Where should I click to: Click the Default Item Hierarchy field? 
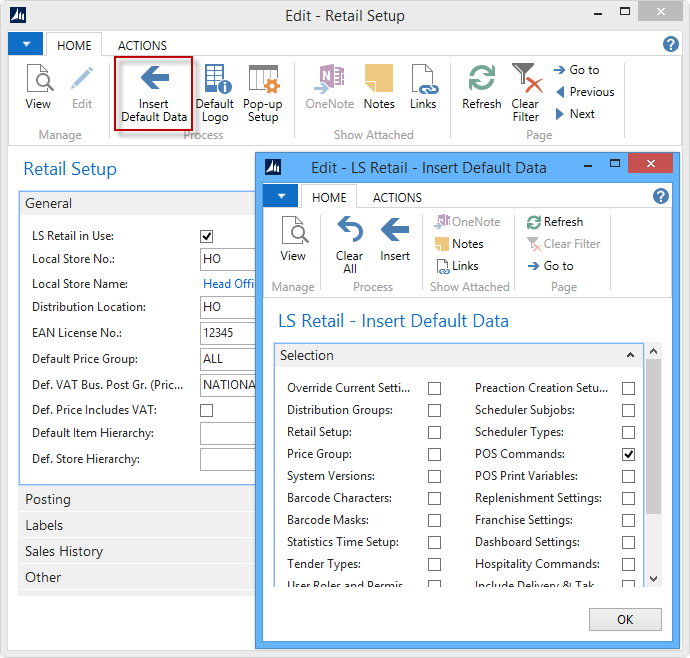click(x=228, y=433)
